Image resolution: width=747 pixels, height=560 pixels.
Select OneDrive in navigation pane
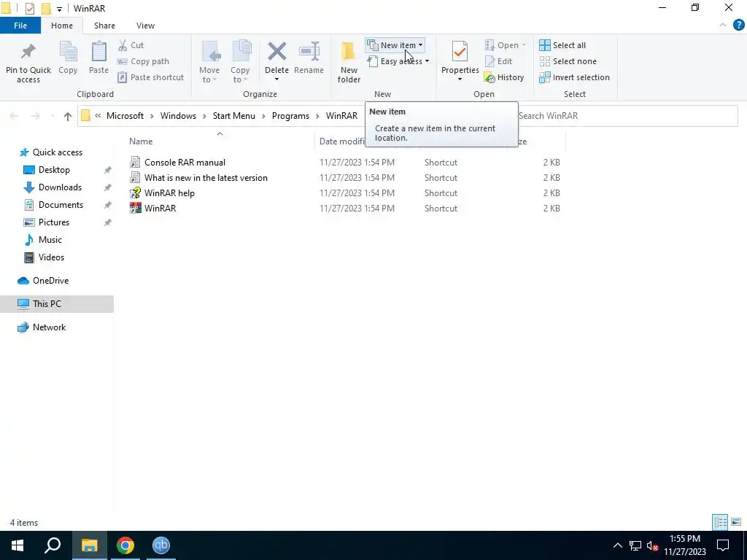tap(50, 281)
